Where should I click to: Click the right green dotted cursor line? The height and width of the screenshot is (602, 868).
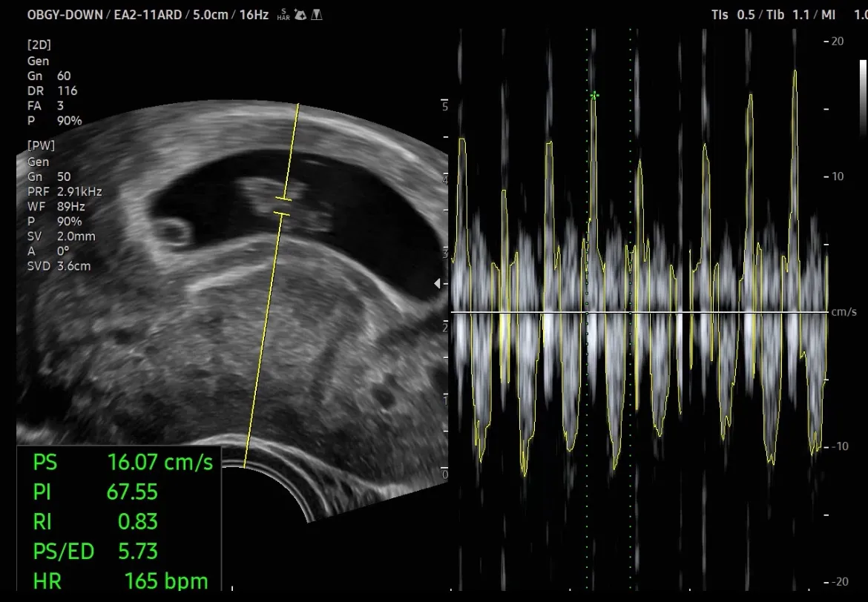[631, 310]
